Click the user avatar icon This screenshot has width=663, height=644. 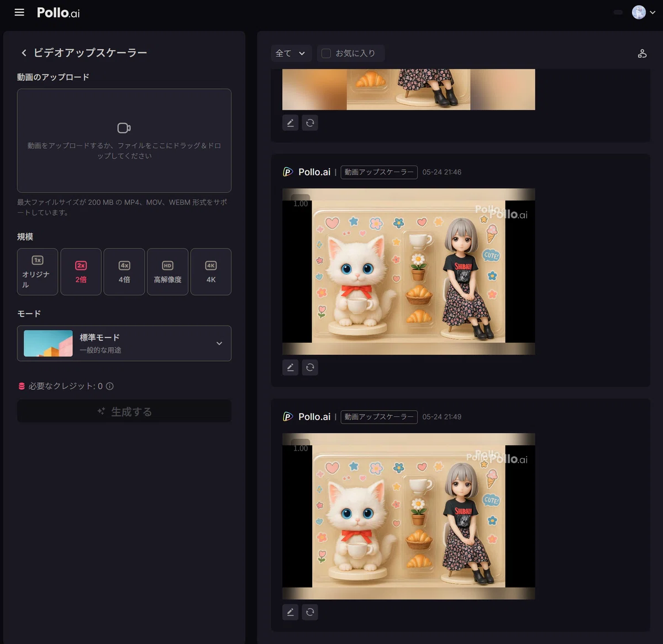[639, 12]
